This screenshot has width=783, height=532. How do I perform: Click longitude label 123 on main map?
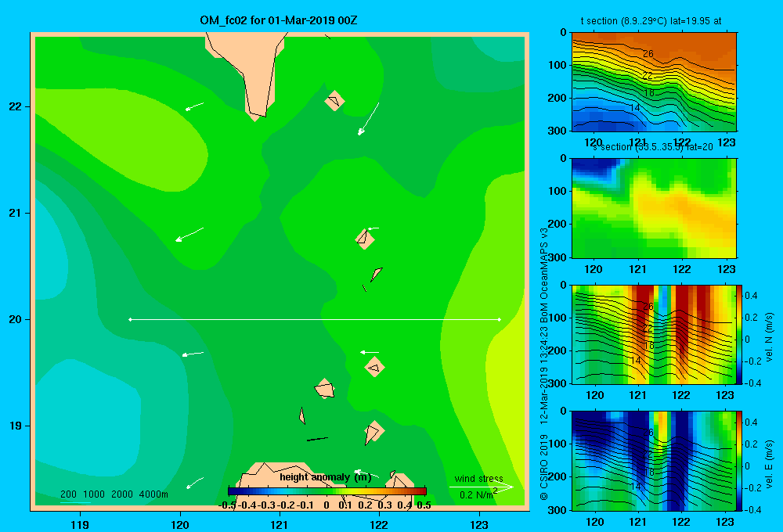click(x=479, y=524)
